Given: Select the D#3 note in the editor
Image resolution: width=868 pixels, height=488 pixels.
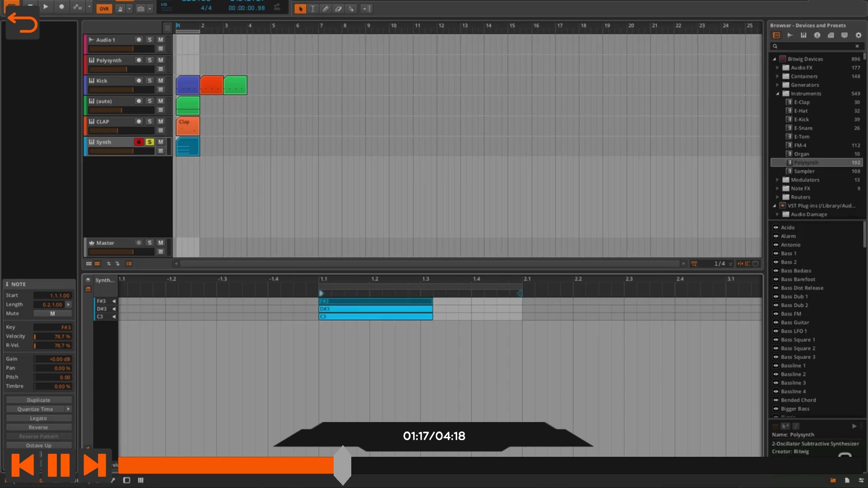Looking at the screenshot, I should point(376,309).
